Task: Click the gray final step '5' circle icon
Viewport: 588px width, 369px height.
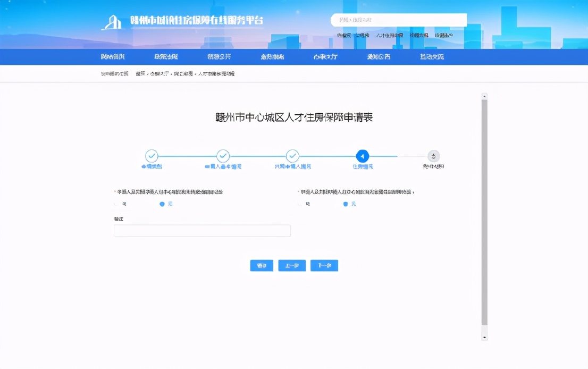Action: coord(433,156)
